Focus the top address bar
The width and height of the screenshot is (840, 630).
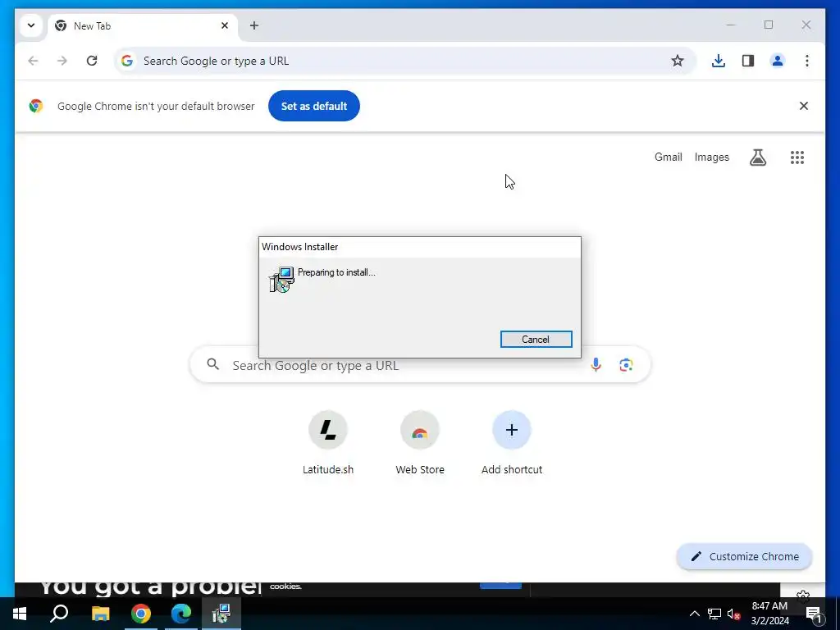405,61
